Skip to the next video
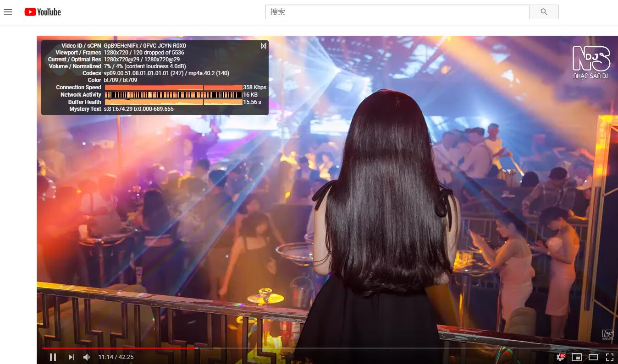The width and height of the screenshot is (618, 364). pyautogui.click(x=71, y=357)
